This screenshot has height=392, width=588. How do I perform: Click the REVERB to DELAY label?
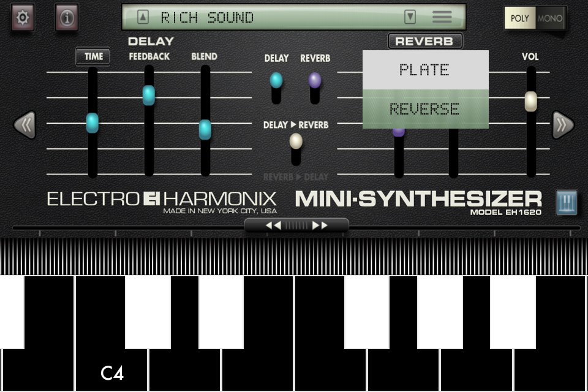pyautogui.click(x=296, y=177)
